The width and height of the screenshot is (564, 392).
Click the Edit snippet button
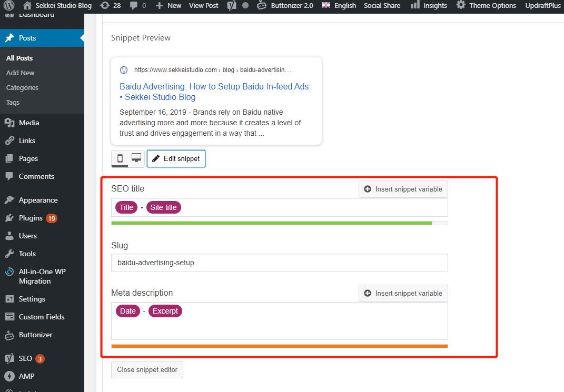[x=176, y=158]
